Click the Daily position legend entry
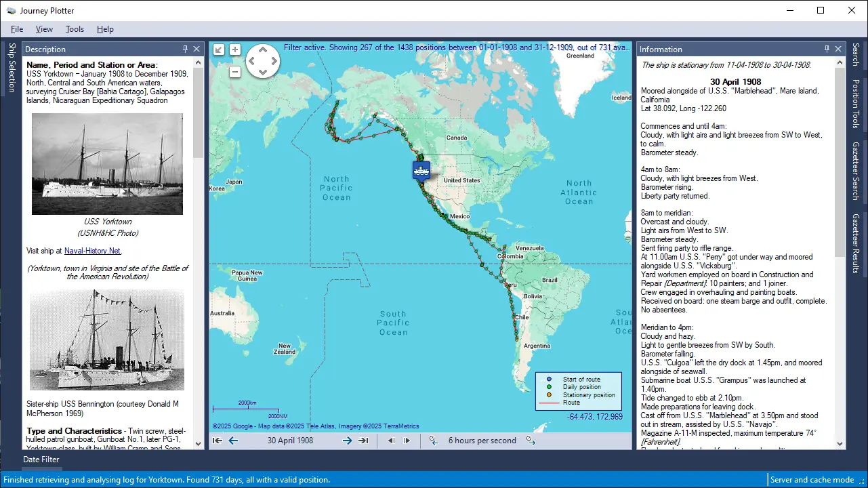Screen dimensions: 868x488 (575, 387)
